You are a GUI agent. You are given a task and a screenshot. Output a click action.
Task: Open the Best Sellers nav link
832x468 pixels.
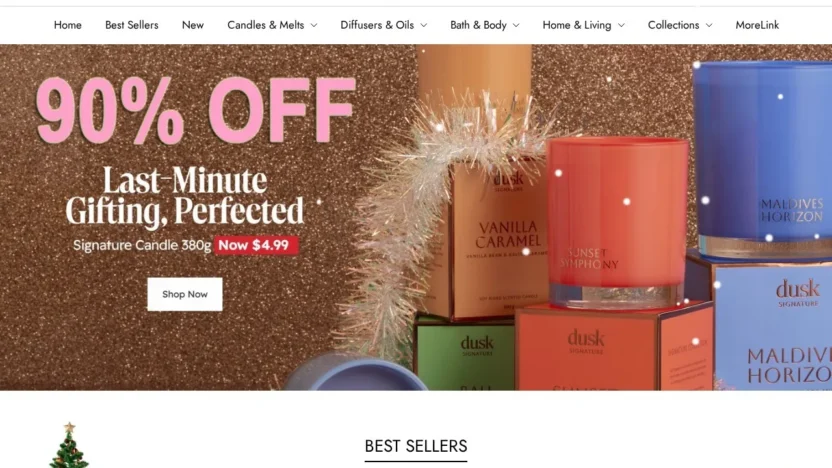pyautogui.click(x=132, y=25)
